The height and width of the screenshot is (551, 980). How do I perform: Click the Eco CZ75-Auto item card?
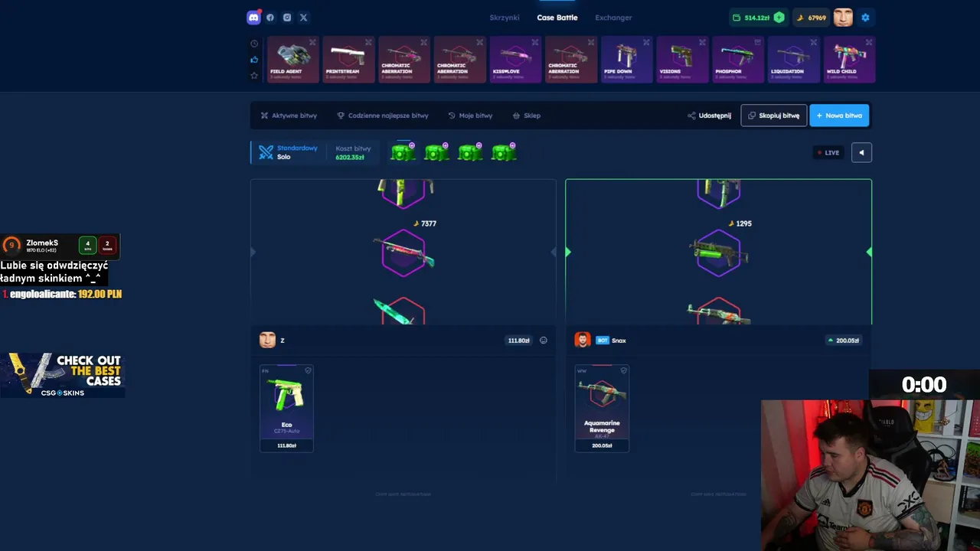[x=286, y=408]
